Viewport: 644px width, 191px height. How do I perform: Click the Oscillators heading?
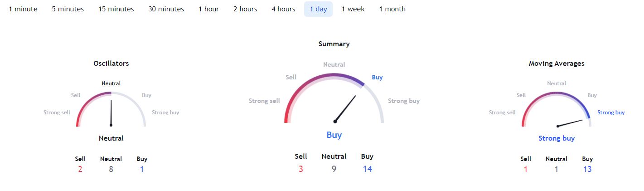111,64
